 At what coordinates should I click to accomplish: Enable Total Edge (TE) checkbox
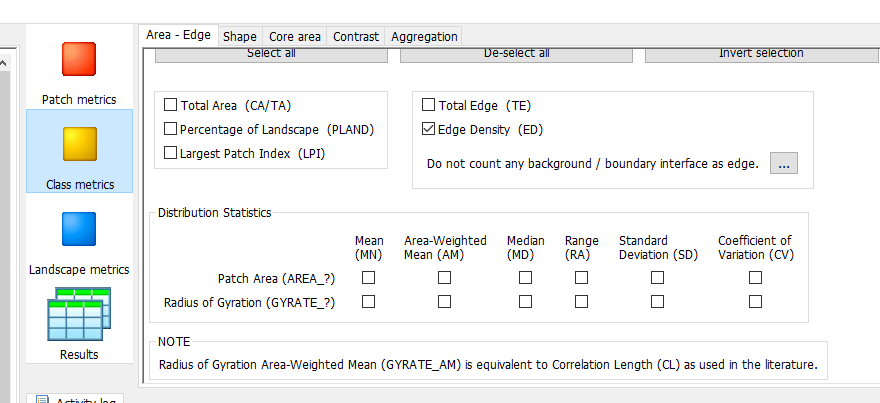[x=428, y=105]
